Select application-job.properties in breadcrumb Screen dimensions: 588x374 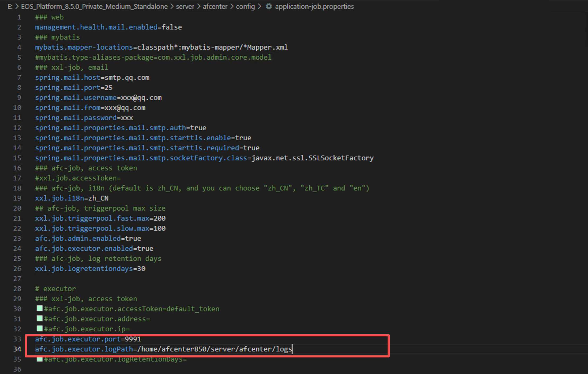(x=314, y=6)
